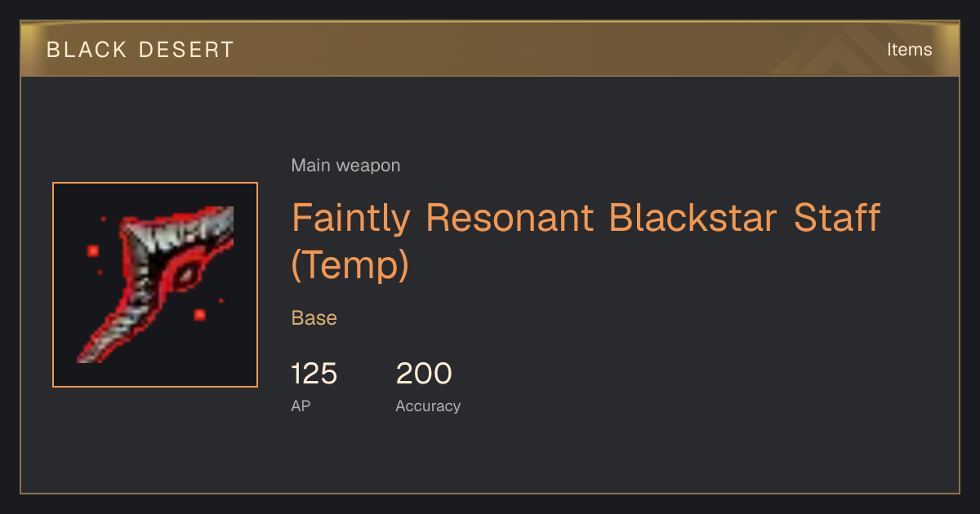Click the Accuracy stat label
980x514 pixels.
pyautogui.click(x=428, y=405)
